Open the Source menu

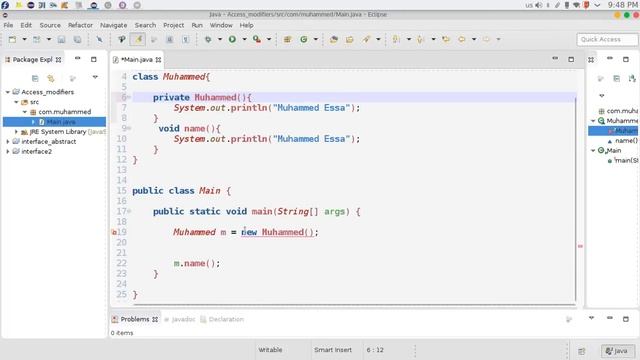click(50, 25)
